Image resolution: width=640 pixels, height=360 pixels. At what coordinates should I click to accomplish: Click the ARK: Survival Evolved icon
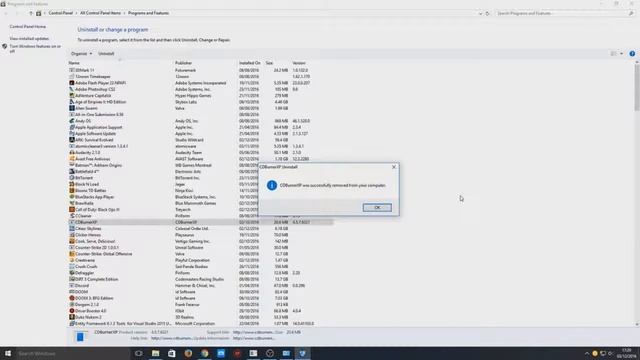pos(72,140)
